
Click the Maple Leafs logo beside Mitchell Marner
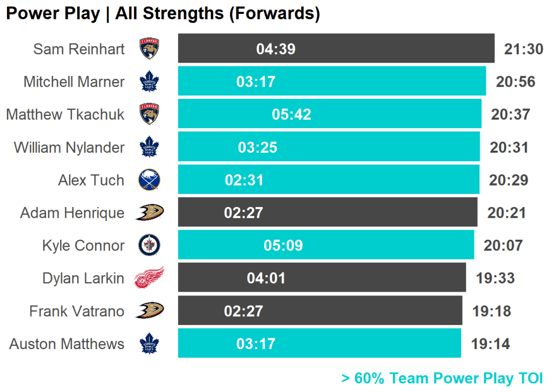150,82
